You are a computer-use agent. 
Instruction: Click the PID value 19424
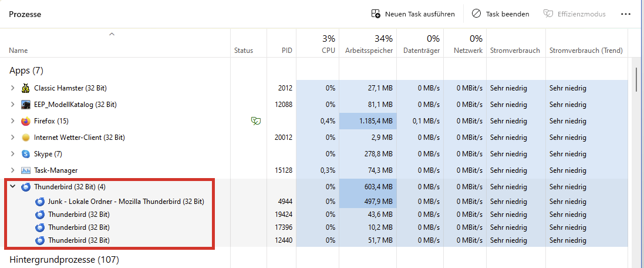click(x=284, y=214)
